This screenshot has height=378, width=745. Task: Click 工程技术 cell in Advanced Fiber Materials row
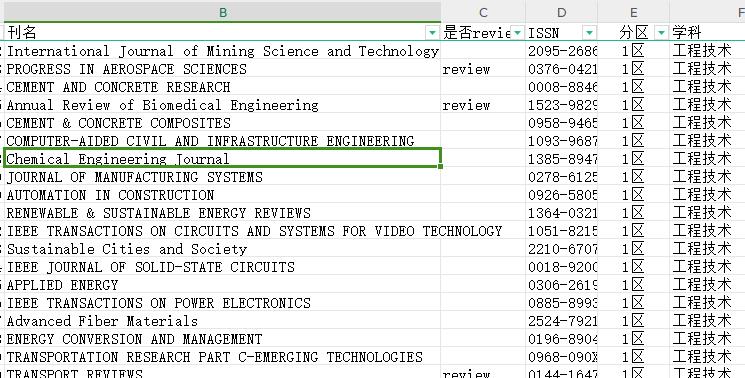[707, 321]
